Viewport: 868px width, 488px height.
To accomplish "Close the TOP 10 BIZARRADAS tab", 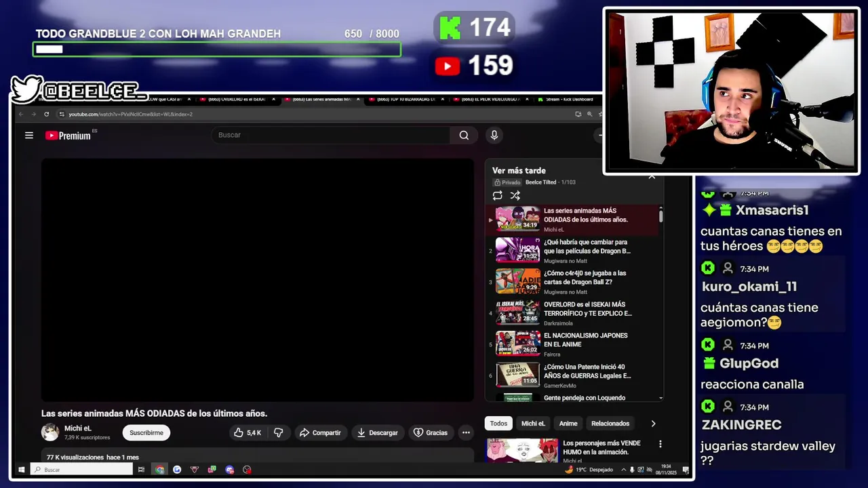I will 443,99.
